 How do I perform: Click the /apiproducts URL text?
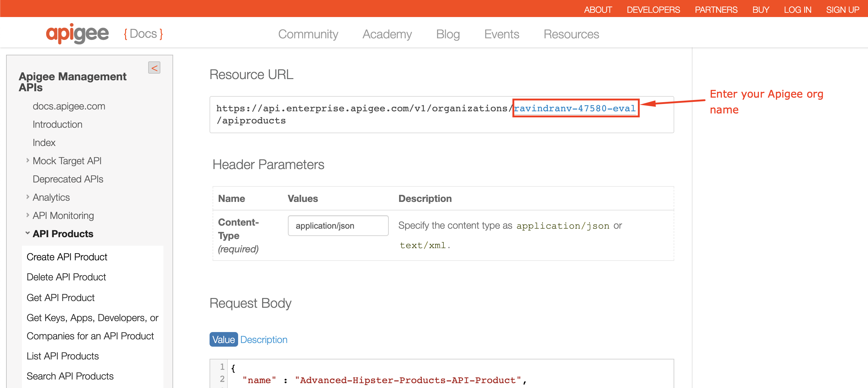[251, 120]
